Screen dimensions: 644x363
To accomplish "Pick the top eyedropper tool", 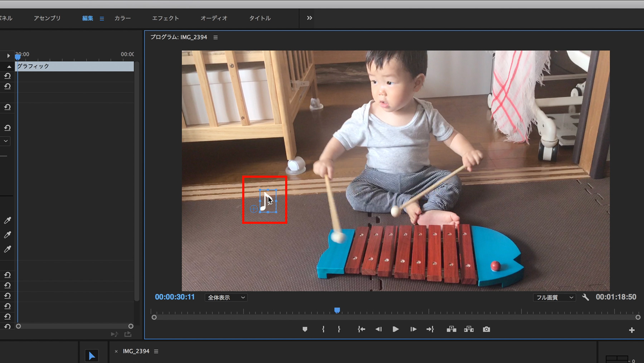I will [x=7, y=220].
